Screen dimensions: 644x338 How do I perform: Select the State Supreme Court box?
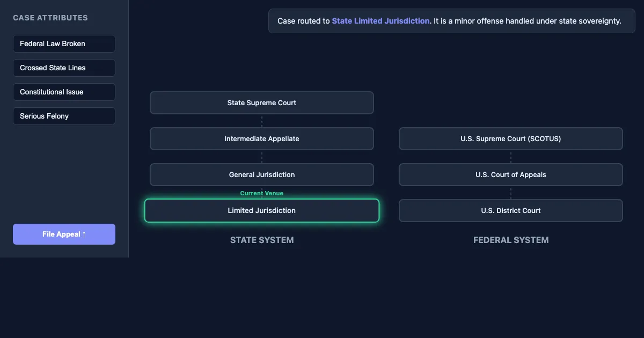coord(262,102)
